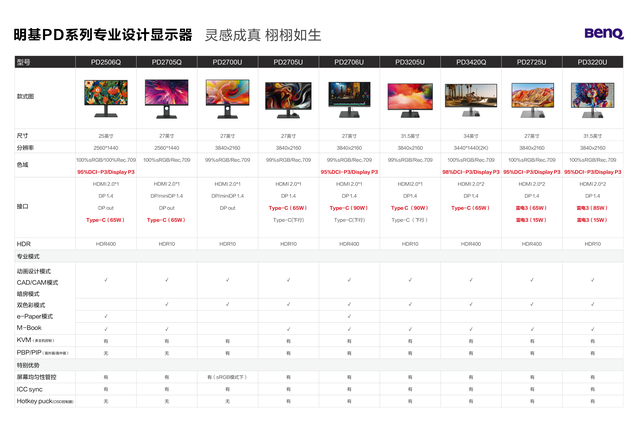Open the PD2725U monitor thumbnail
Screen dimensions: 640x424
(x=532, y=100)
